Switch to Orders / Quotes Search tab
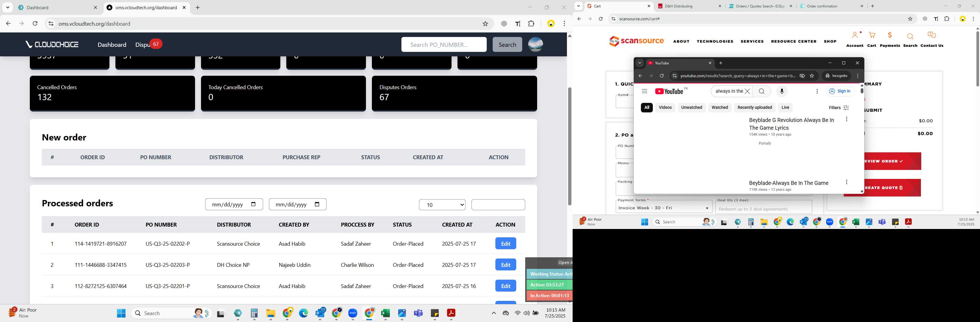This screenshot has height=322, width=980. [760, 6]
